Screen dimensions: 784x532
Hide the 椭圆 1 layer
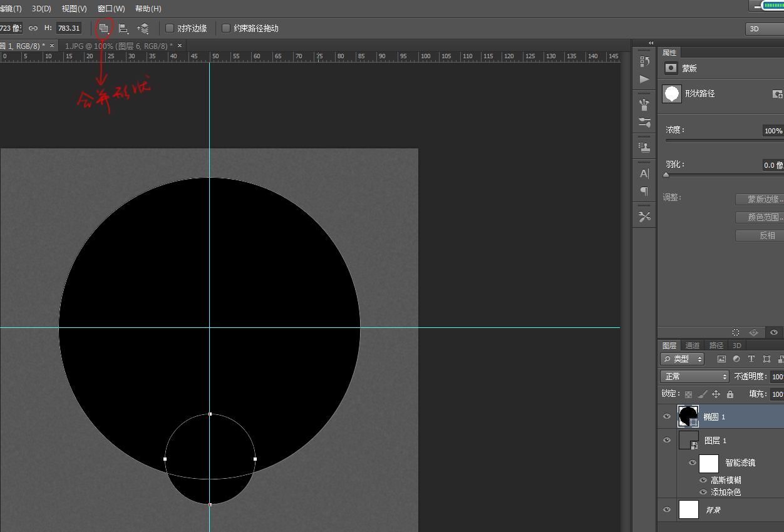coord(667,416)
